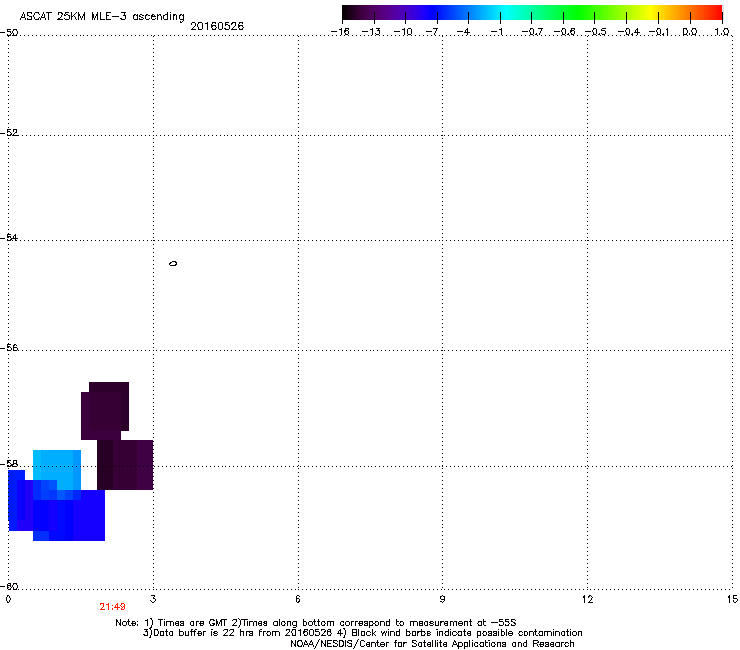Click the color bar label -0.7
This screenshot has width=740, height=650.
click(532, 32)
